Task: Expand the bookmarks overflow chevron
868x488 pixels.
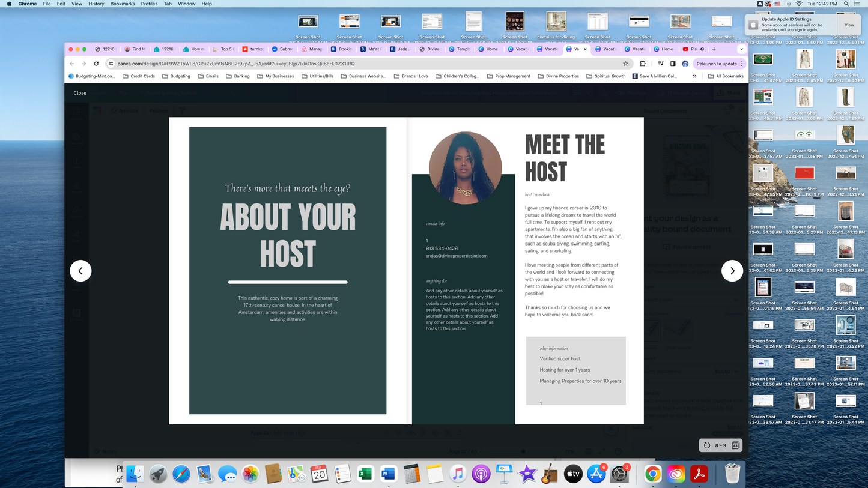Action: tap(694, 76)
